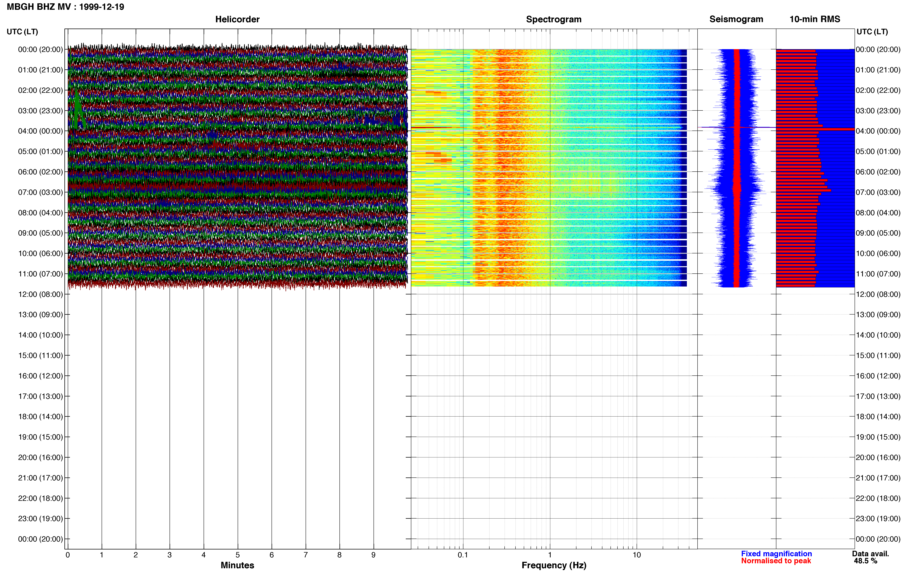Click the '48.5 %' data availability value
The width and height of the screenshot is (924, 578).
point(865,561)
